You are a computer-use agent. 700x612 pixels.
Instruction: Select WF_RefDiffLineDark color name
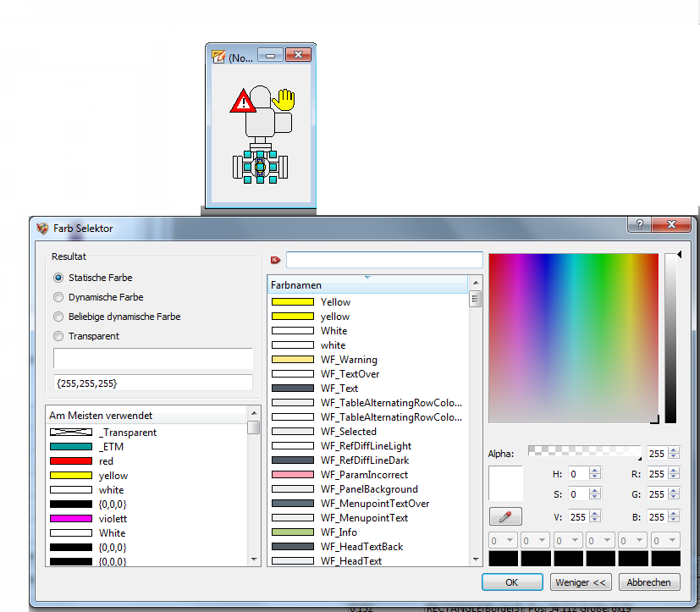[367, 460]
